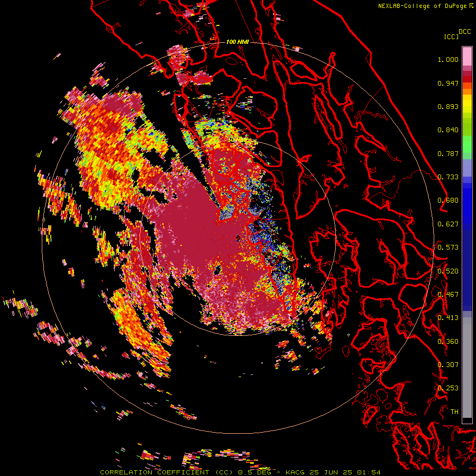Click the DCC label above color bar
Screen dimensions: 476x476
pyautogui.click(x=465, y=32)
